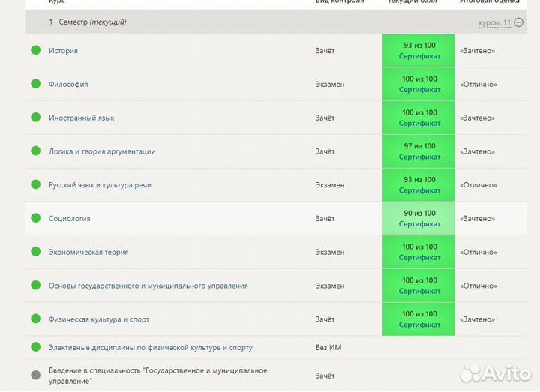Open Основы государственного и муниципального управления course
Image resolution: width=540 pixels, height=392 pixels.
click(148, 286)
